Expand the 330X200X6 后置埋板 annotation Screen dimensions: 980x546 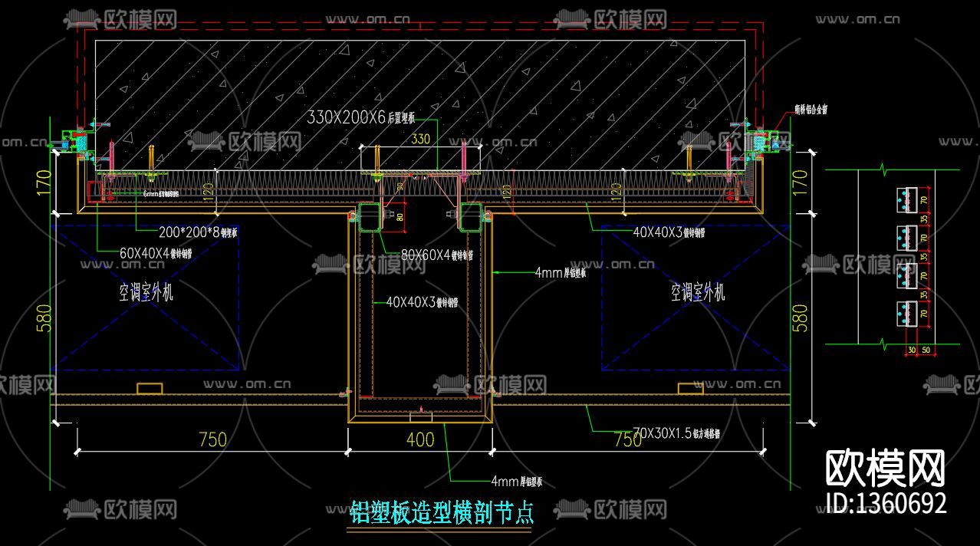click(x=360, y=117)
